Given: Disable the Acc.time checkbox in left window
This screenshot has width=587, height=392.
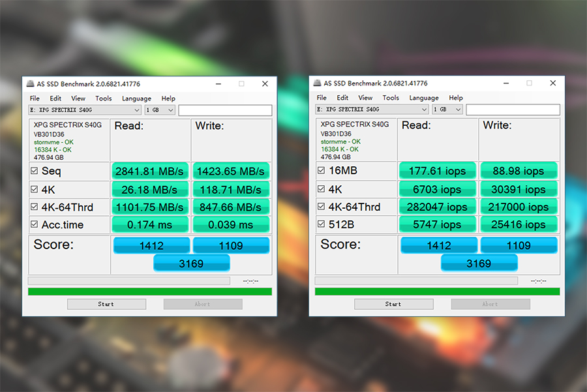Looking at the screenshot, I should [x=34, y=224].
